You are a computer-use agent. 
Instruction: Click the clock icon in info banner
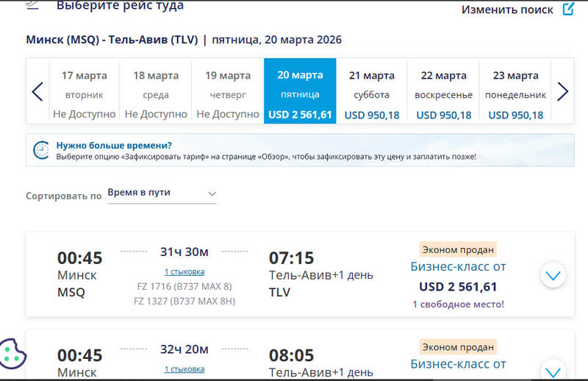pyautogui.click(x=41, y=150)
